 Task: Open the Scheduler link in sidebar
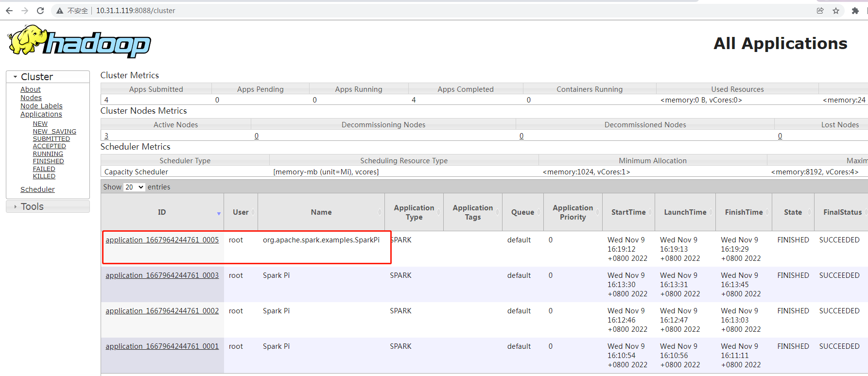37,189
